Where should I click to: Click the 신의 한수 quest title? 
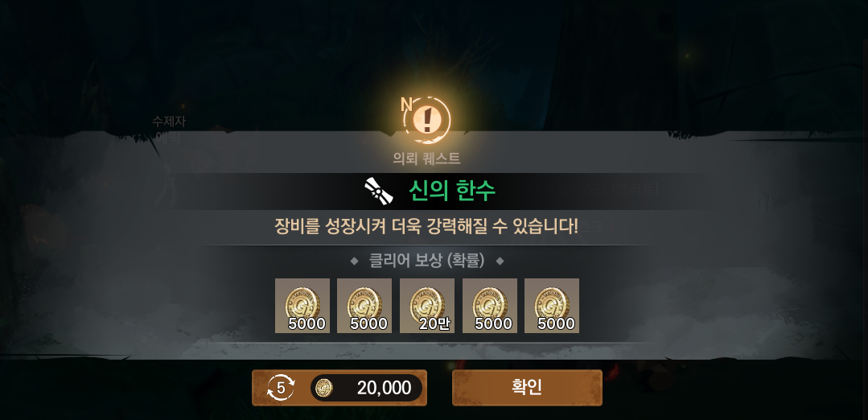(452, 191)
